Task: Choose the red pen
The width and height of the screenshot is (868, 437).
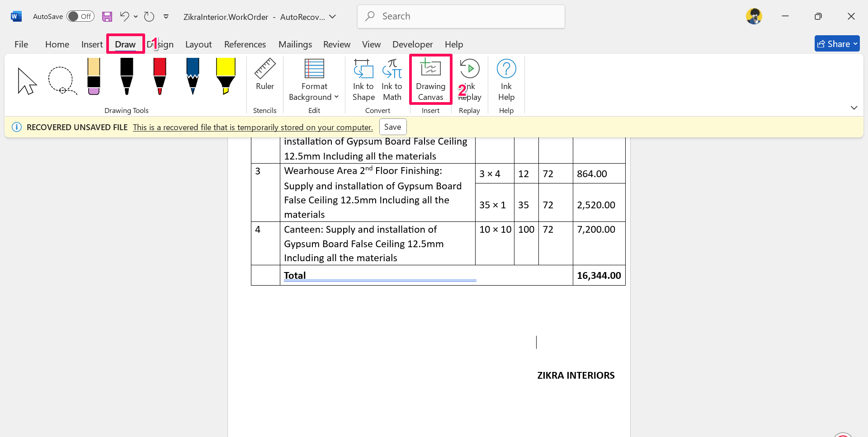Action: point(160,76)
